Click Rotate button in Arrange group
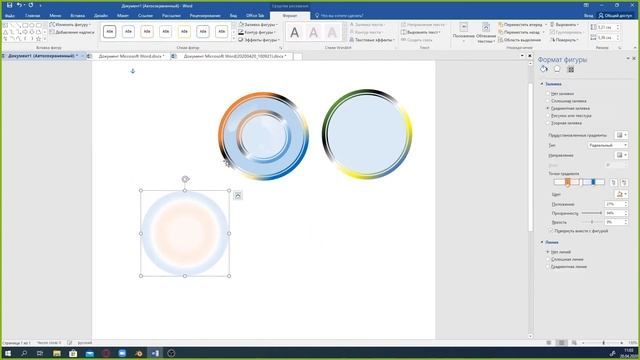 [x=564, y=40]
